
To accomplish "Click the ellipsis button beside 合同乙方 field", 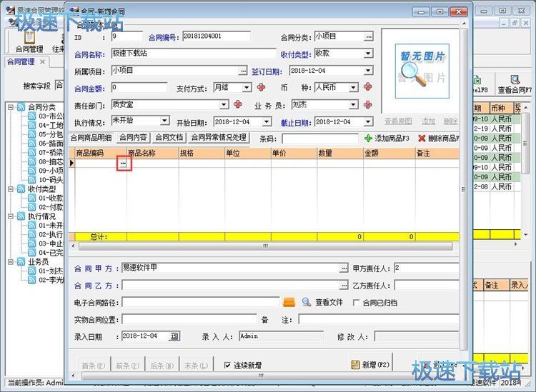I will [344, 285].
